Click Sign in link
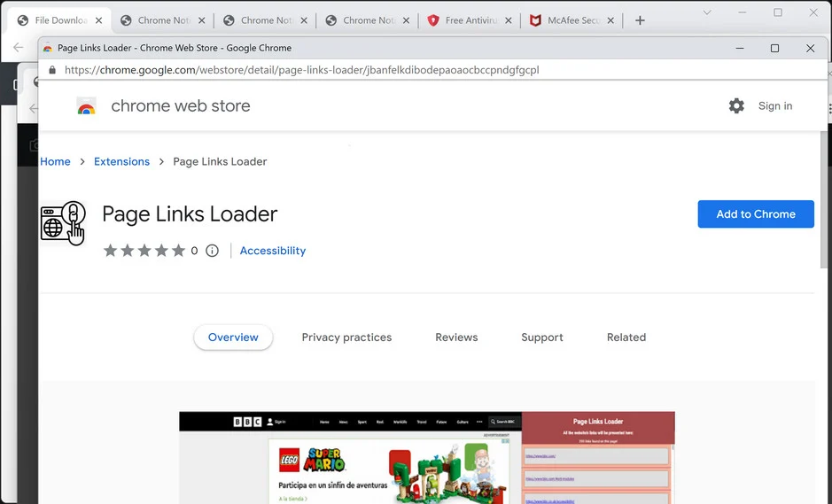Screen dimensions: 832x504 (774, 105)
